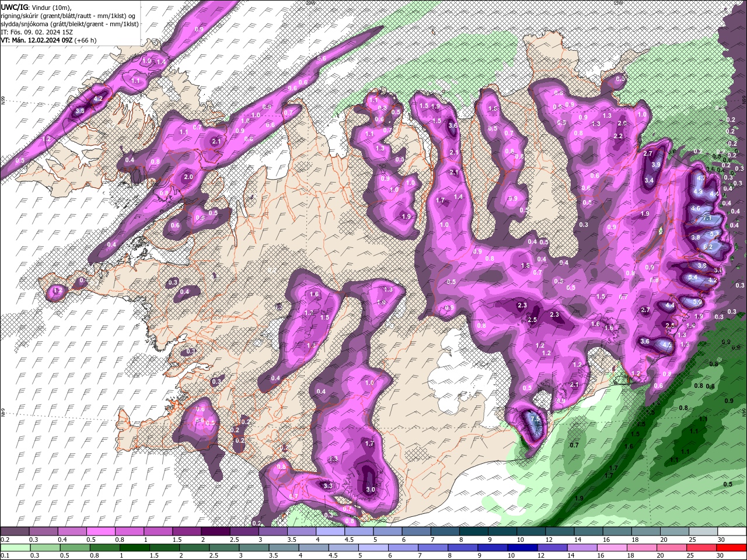Pick lower legend swatch between 0.8 and 1

[105, 547]
